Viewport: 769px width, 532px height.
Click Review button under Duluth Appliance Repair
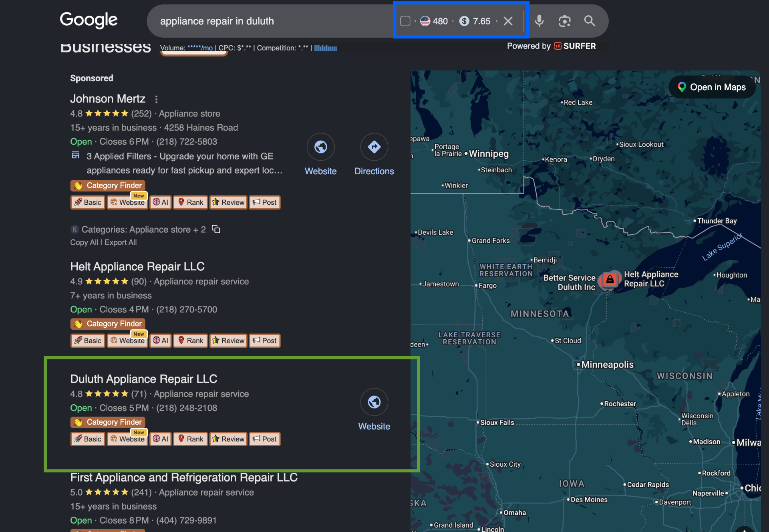(228, 439)
